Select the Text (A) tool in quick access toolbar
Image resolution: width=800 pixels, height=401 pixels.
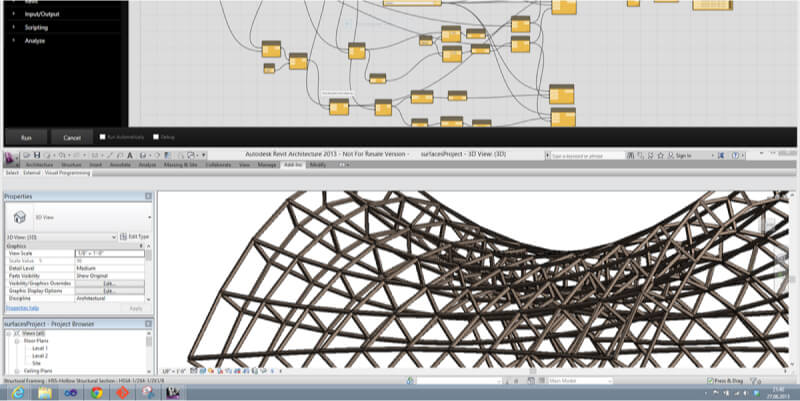click(x=130, y=155)
